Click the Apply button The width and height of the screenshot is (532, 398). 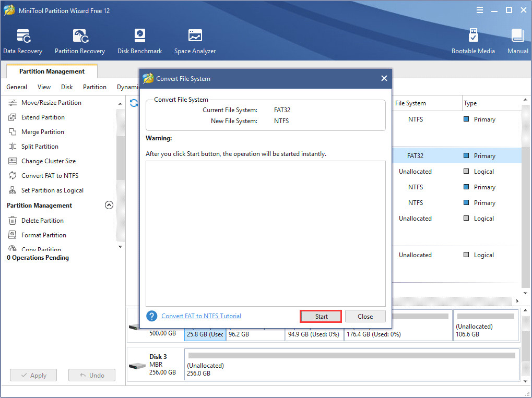[33, 375]
